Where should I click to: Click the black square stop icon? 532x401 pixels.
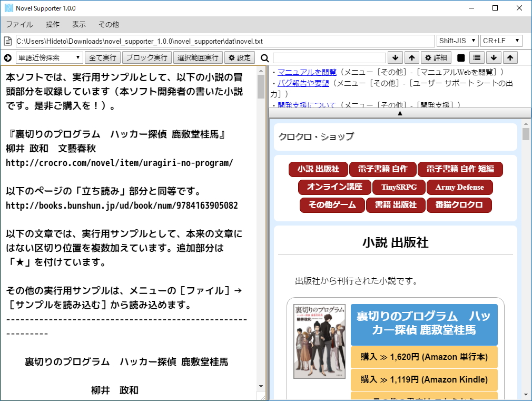point(461,57)
